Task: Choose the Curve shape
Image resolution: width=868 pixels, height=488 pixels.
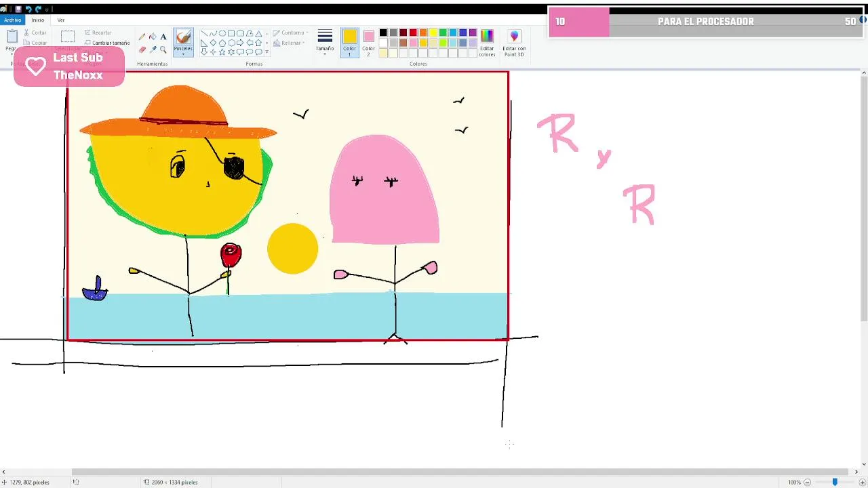Action: (213, 33)
